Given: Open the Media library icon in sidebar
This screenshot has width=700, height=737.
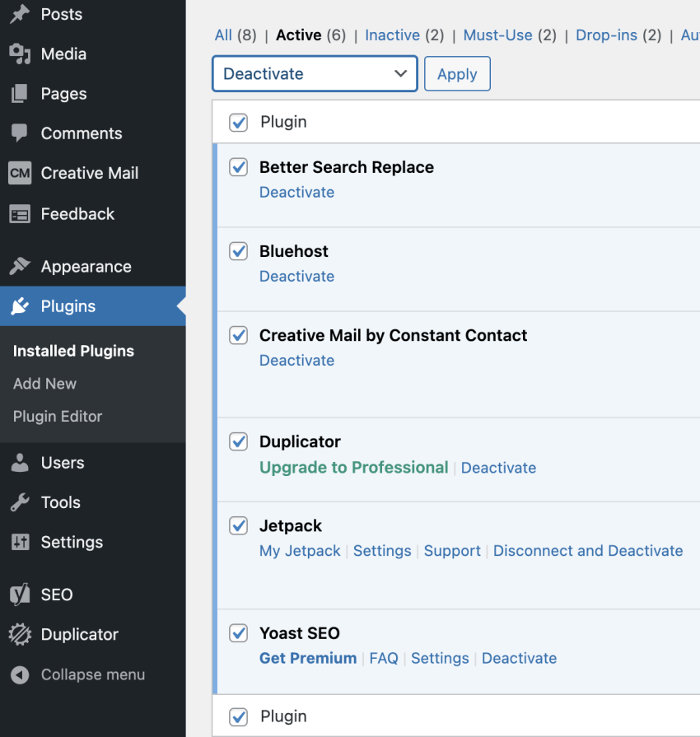Looking at the screenshot, I should point(18,54).
